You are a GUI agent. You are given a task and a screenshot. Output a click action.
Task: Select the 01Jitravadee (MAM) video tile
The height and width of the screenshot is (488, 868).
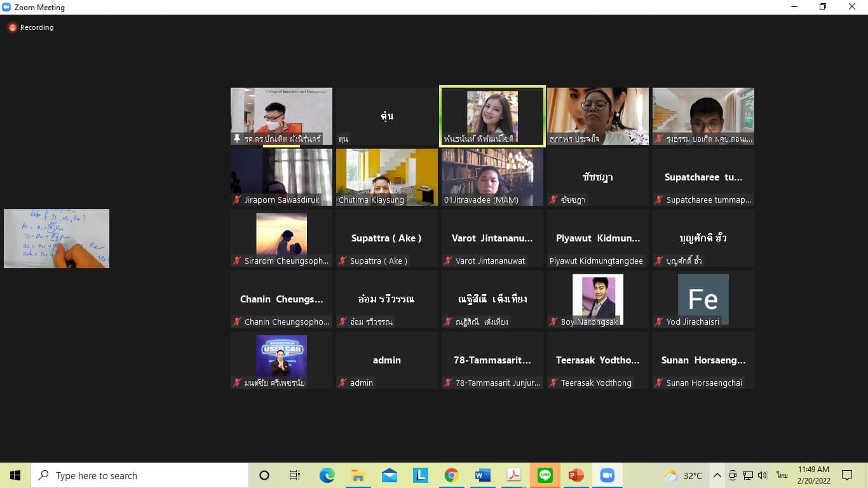pyautogui.click(x=492, y=177)
